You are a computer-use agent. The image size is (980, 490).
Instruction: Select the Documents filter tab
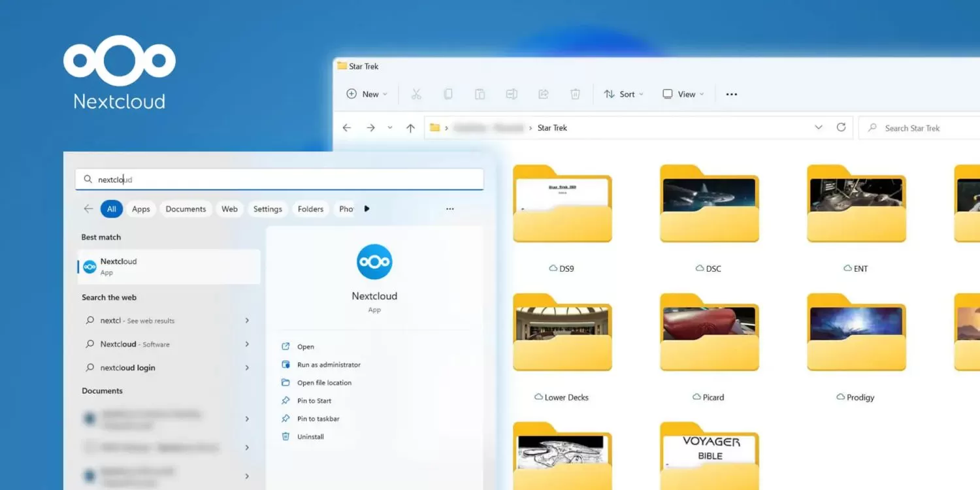coord(186,209)
